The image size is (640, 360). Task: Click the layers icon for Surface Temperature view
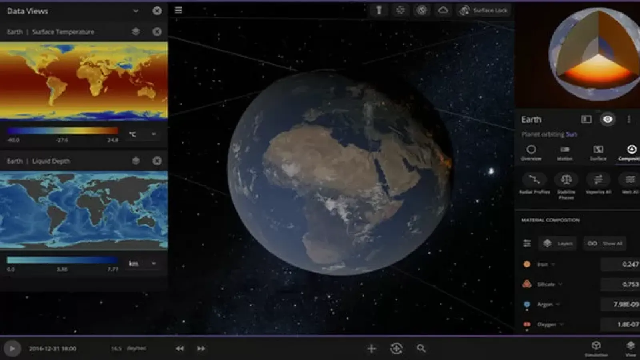136,31
